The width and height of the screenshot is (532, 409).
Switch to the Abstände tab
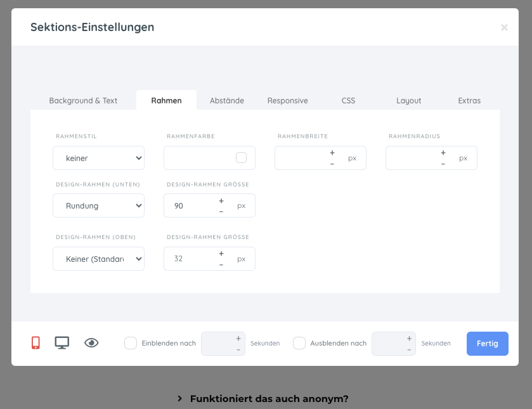(x=226, y=100)
